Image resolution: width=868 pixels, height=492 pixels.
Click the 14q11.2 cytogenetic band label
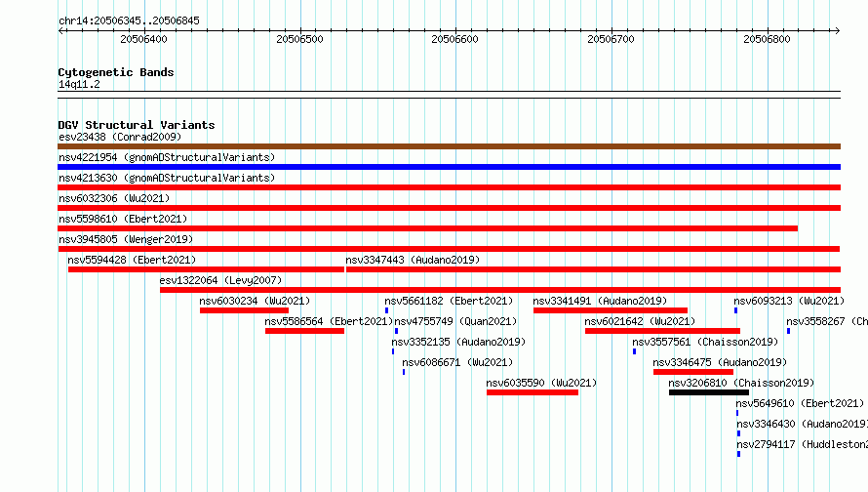click(x=79, y=84)
